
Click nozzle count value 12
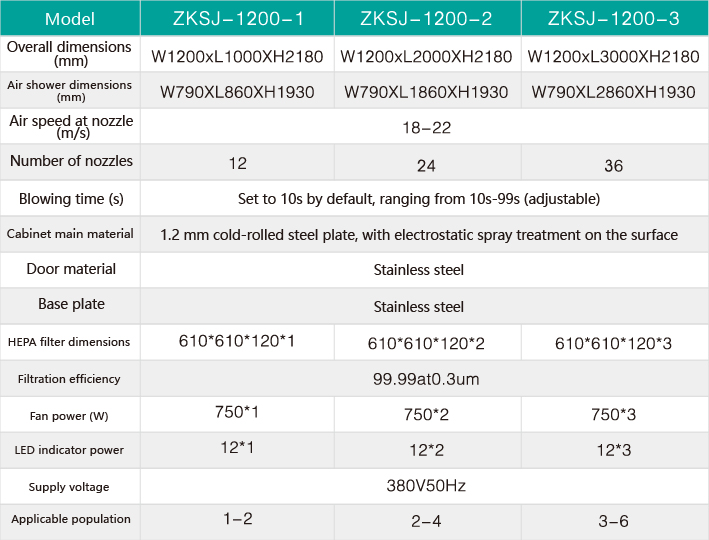pyautogui.click(x=238, y=163)
